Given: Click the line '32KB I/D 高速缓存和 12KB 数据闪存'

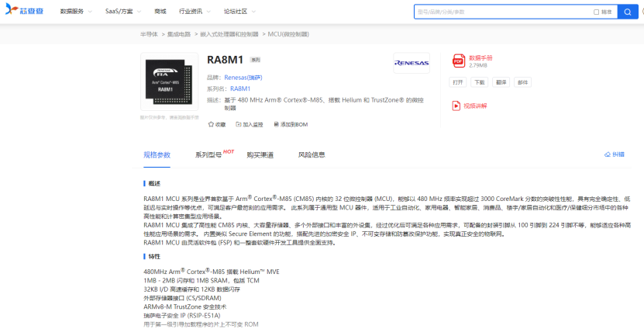Looking at the screenshot, I should (191, 289).
